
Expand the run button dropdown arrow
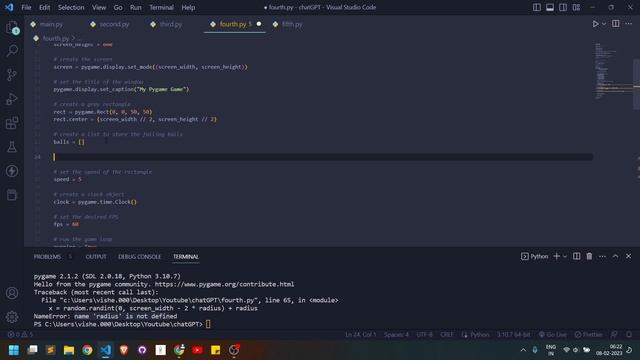pyautogui.click(x=604, y=24)
